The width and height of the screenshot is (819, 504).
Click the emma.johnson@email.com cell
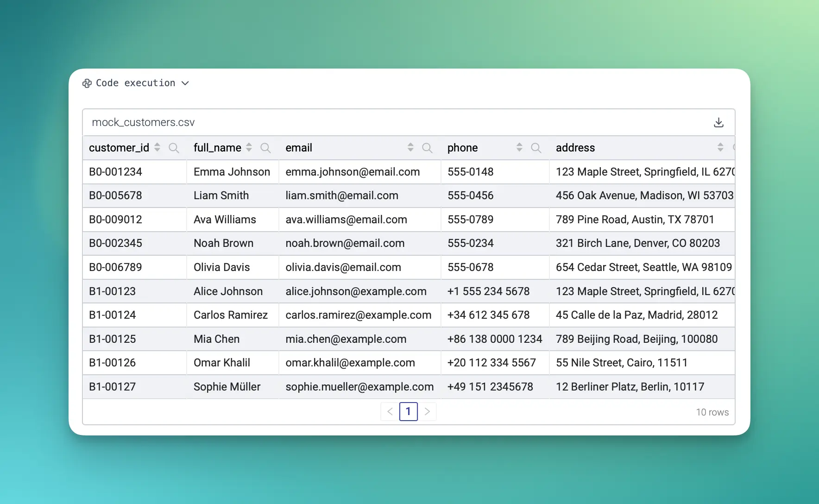(x=353, y=172)
